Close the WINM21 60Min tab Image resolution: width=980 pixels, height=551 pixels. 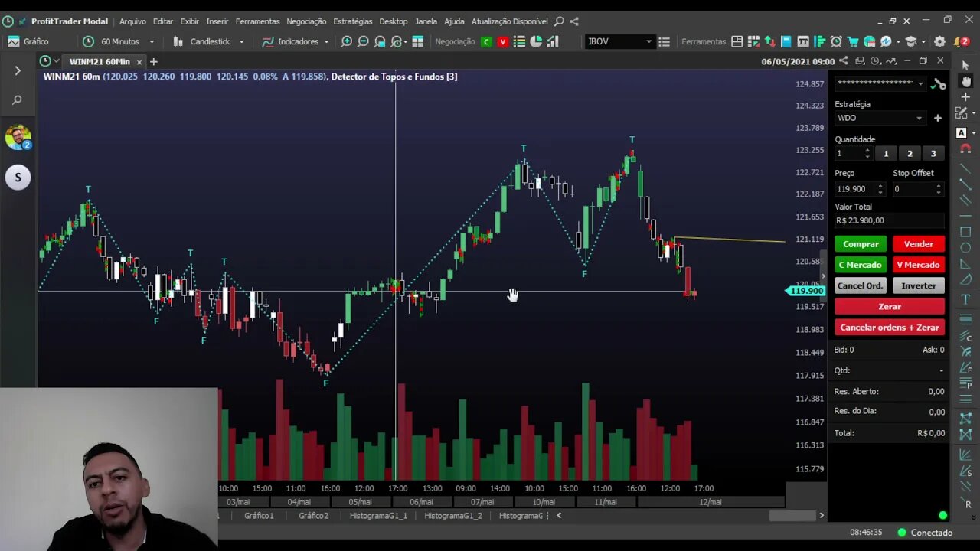coord(139,61)
